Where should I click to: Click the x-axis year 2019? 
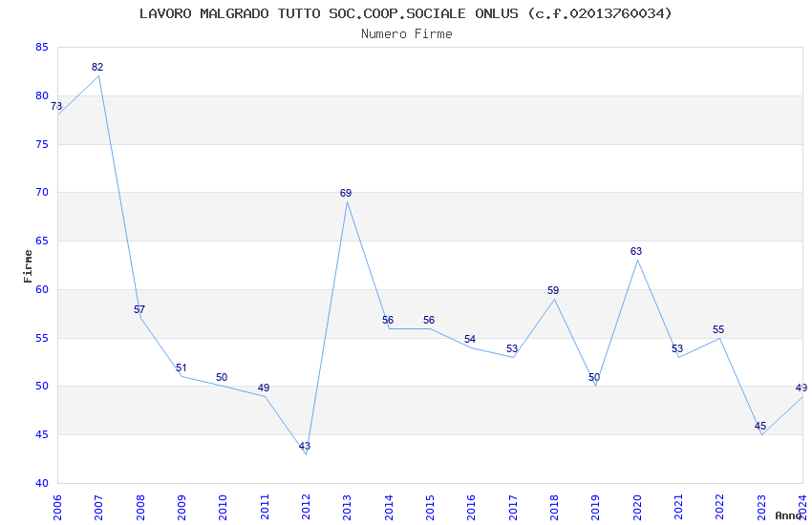point(595,507)
